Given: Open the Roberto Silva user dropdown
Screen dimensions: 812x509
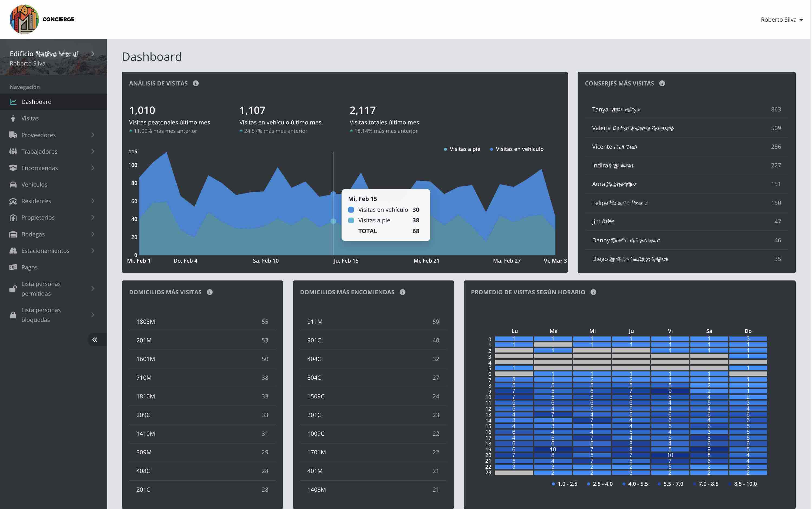Looking at the screenshot, I should [x=782, y=19].
